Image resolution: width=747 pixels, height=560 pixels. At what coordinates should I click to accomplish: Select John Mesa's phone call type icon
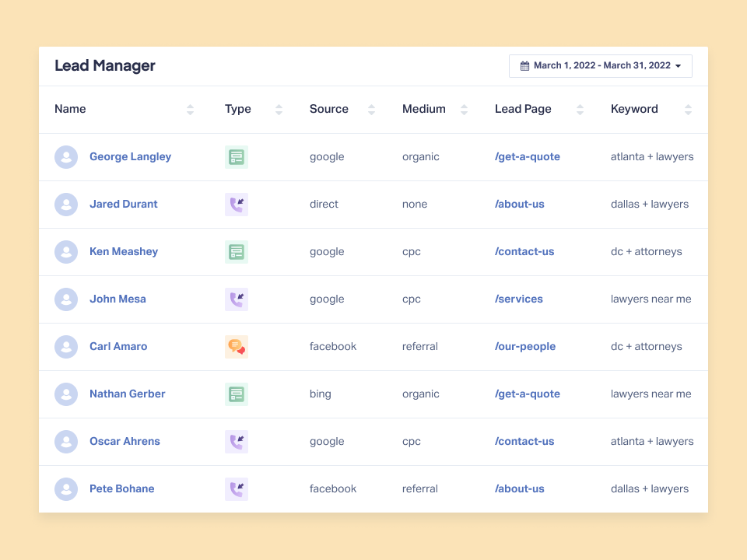tap(237, 299)
